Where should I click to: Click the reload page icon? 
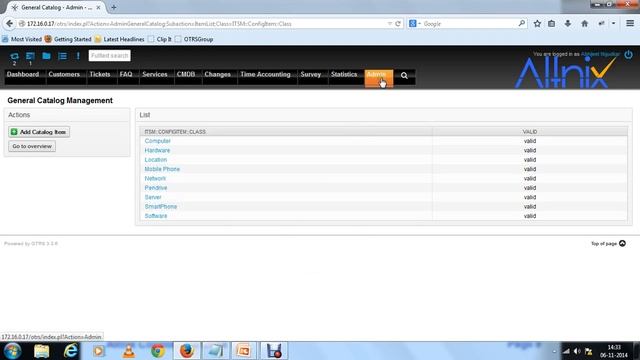click(x=398, y=24)
